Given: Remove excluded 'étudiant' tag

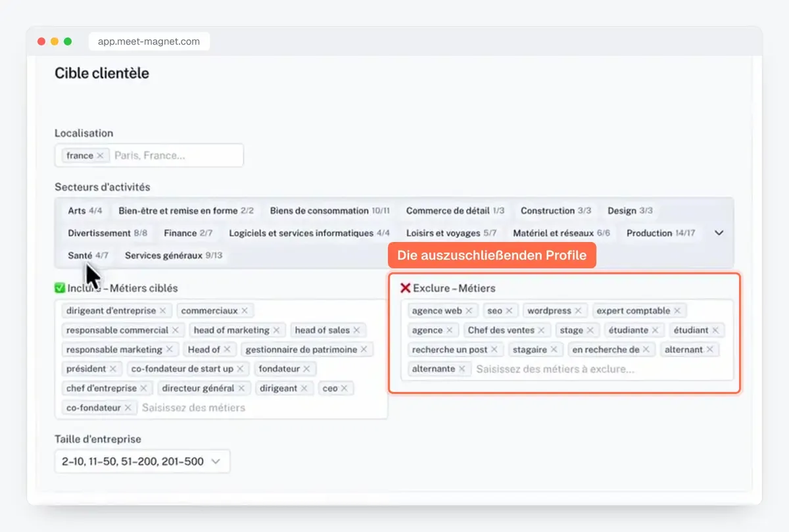Looking at the screenshot, I should pos(715,330).
